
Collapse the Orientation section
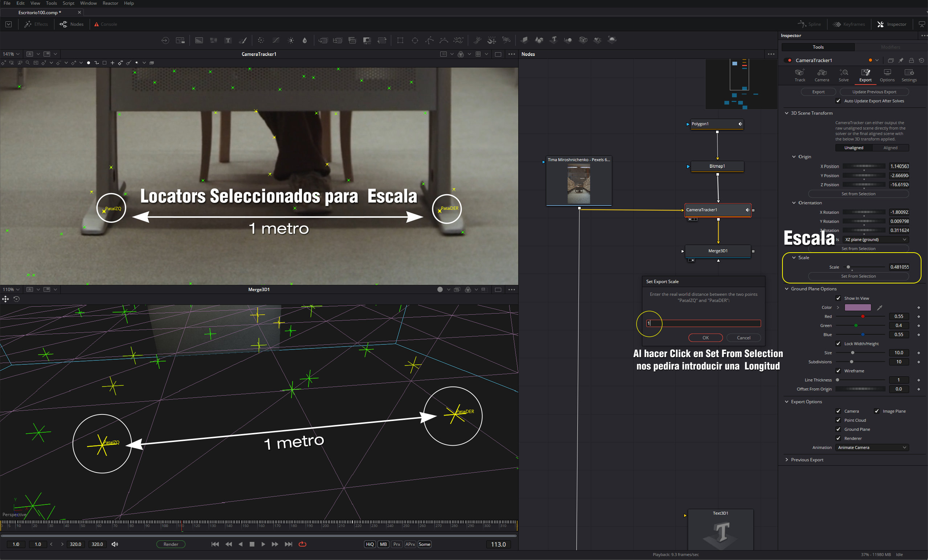click(794, 203)
